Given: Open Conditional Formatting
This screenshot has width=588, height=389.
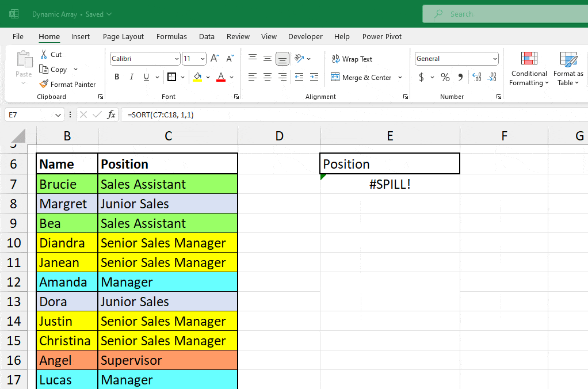Looking at the screenshot, I should click(528, 68).
